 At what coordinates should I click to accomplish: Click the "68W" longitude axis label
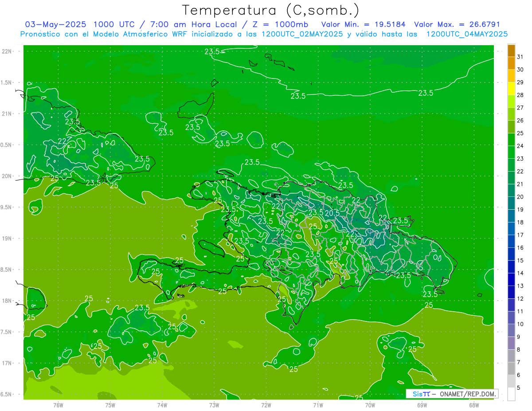tap(474, 405)
